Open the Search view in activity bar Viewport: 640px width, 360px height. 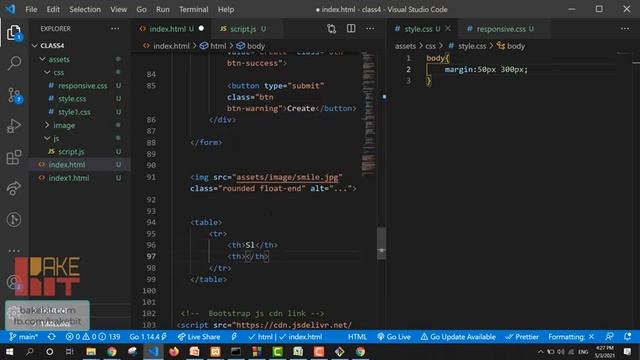[x=14, y=63]
